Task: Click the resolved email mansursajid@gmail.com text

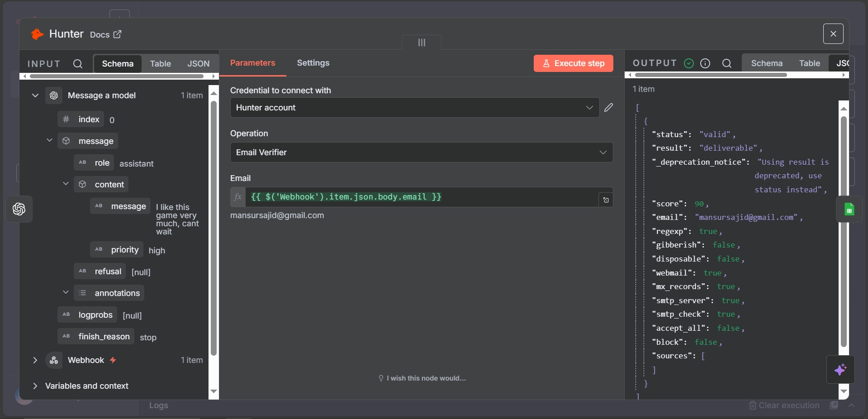Action: (277, 215)
